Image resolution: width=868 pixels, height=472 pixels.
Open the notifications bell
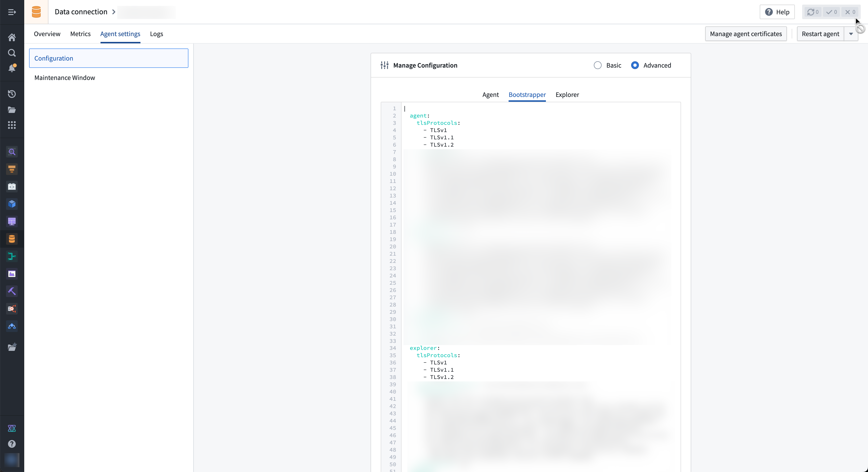point(12,68)
